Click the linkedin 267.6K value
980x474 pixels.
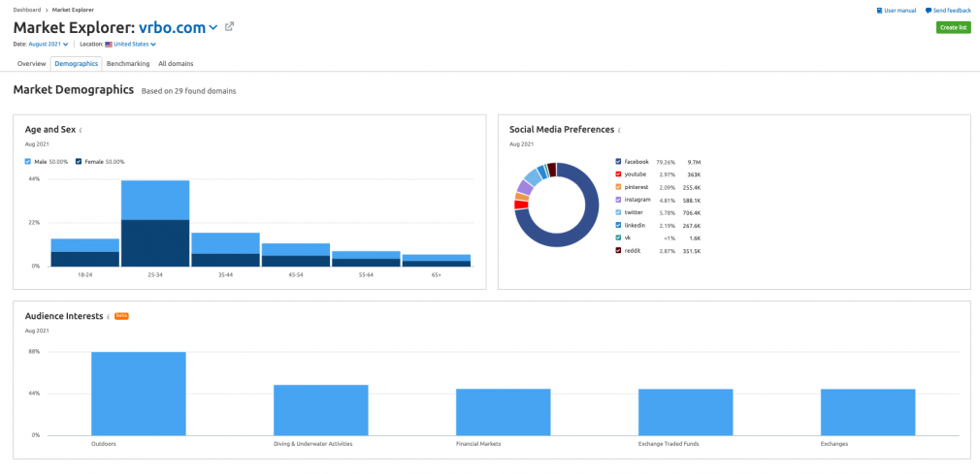pyautogui.click(x=690, y=226)
